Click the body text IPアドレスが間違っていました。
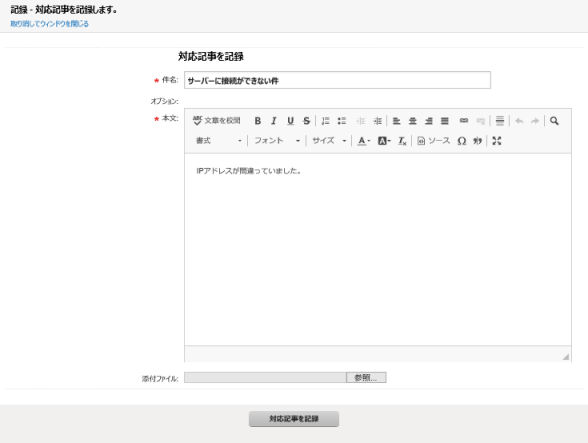 tap(249, 171)
